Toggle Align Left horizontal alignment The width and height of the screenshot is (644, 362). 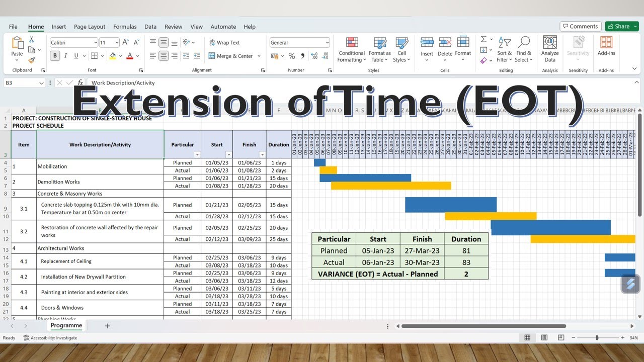[x=153, y=56]
